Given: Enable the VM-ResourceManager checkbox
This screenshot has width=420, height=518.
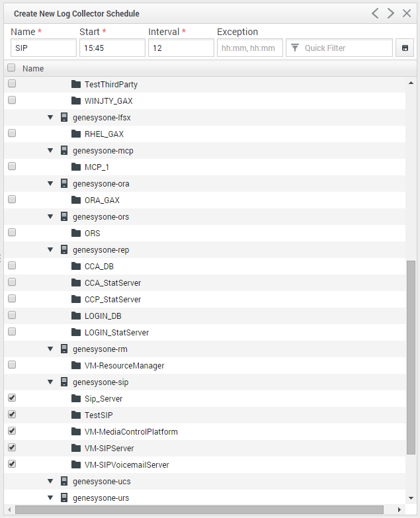Looking at the screenshot, I should click(12, 365).
